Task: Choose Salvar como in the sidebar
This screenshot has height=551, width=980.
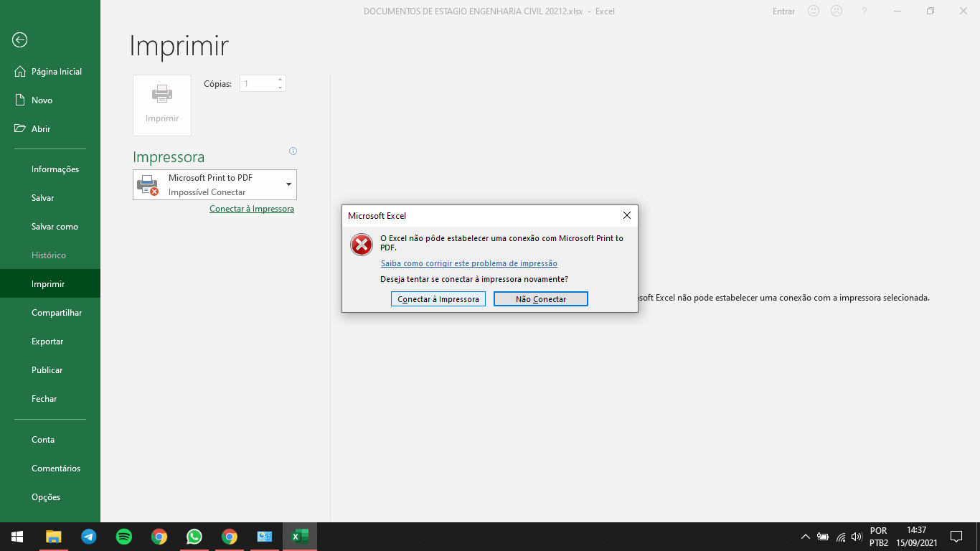Action: 50,227
